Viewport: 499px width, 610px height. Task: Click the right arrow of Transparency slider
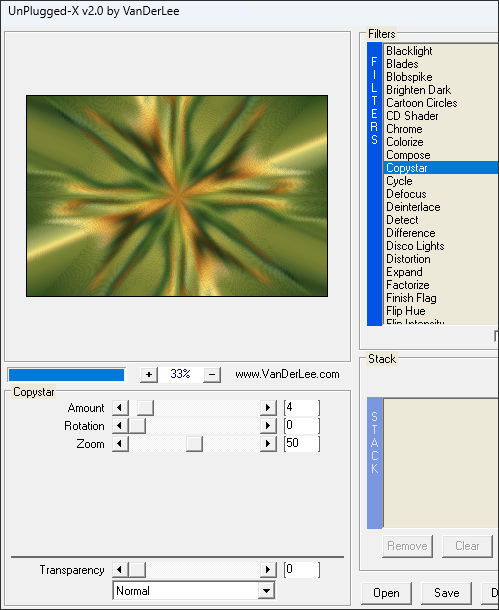pos(268,570)
